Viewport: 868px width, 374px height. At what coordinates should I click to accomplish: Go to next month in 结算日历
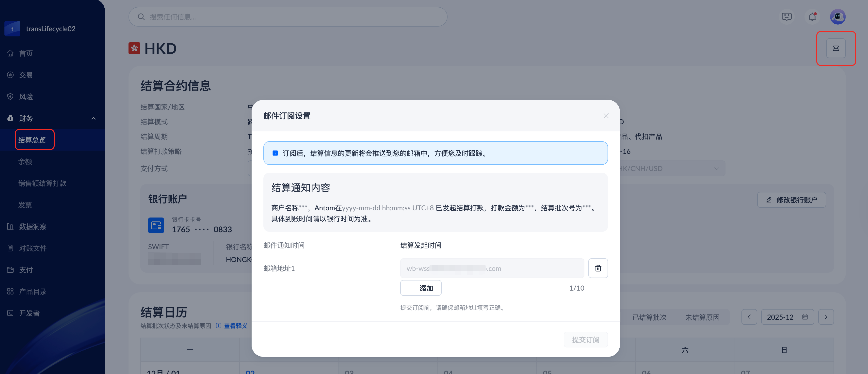click(826, 317)
